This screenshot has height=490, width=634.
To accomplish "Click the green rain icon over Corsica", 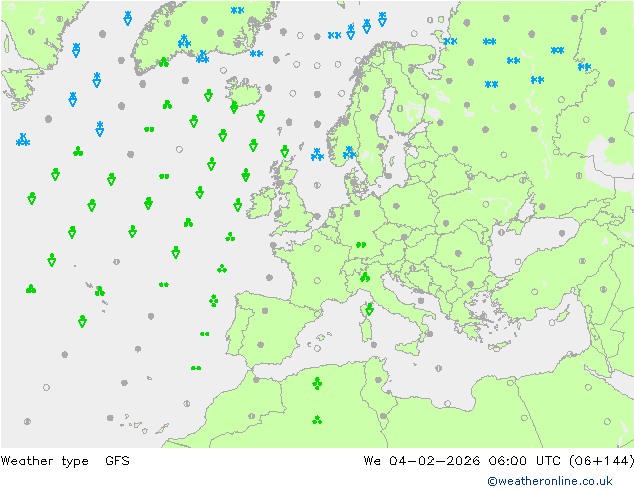I will coord(369,309).
